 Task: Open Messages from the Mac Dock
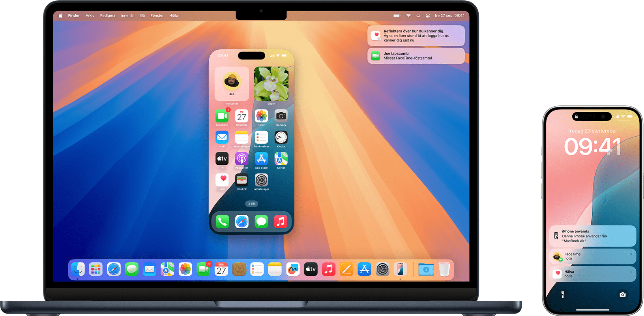131,269
